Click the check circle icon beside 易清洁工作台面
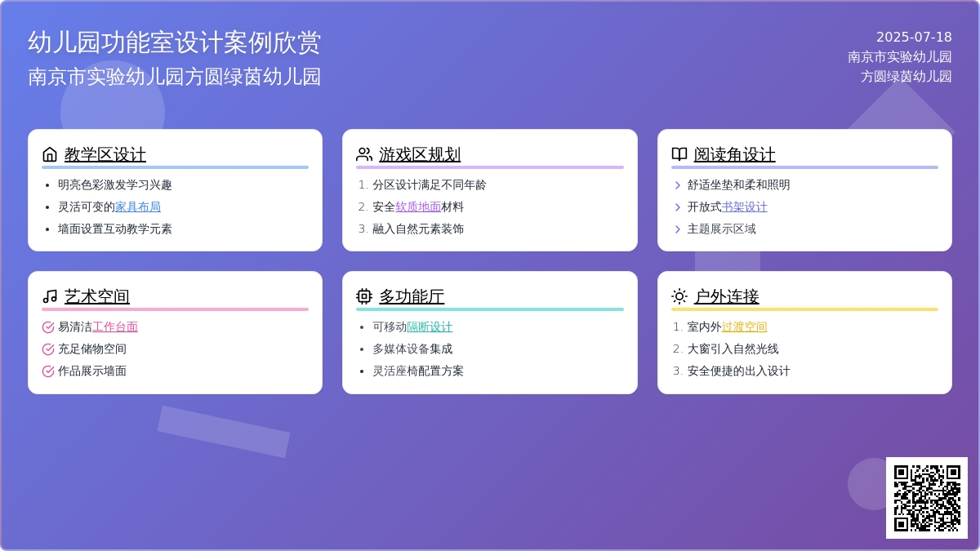 48,327
